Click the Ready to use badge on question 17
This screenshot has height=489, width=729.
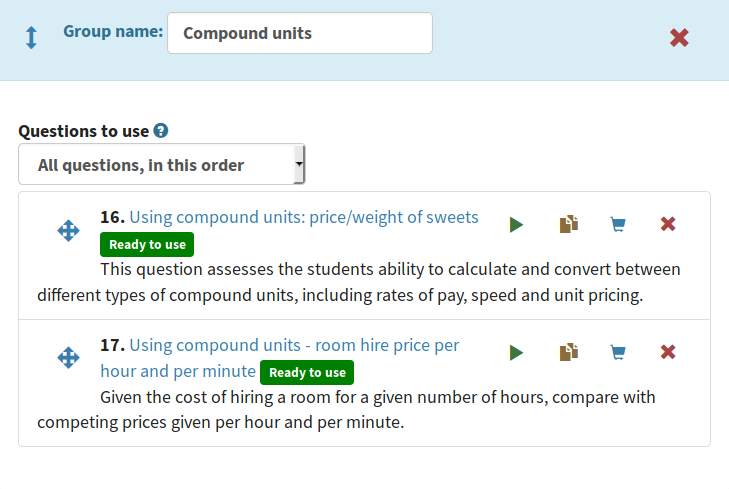point(307,372)
